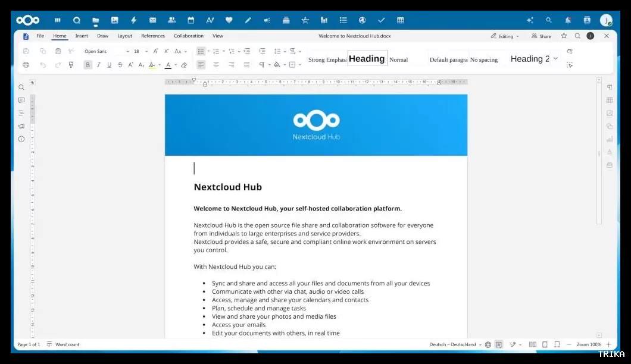Open the Nextcloud Assistant sparkle icon

click(x=530, y=20)
